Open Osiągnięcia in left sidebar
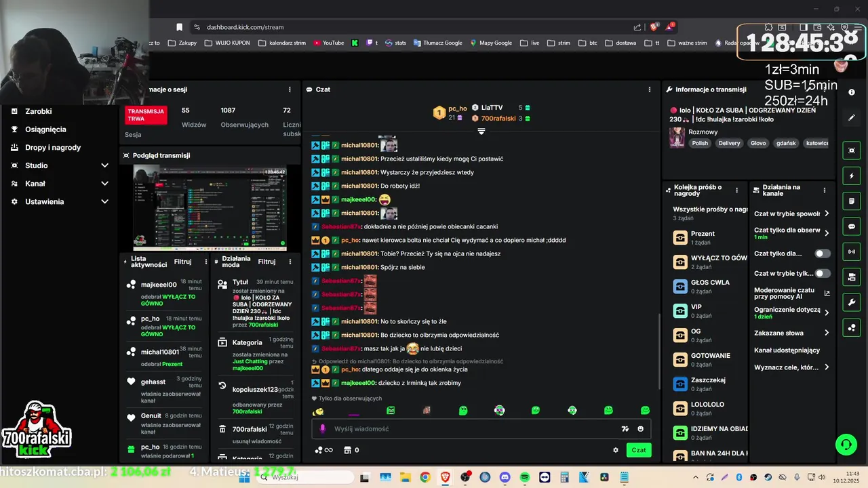868x488 pixels. pyautogui.click(x=45, y=129)
